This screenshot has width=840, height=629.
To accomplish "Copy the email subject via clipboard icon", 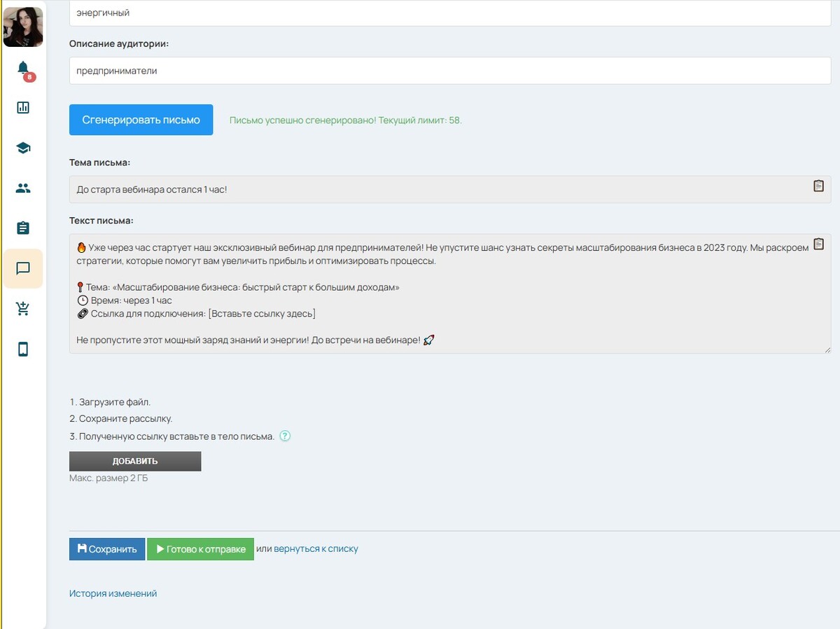I will [x=818, y=186].
